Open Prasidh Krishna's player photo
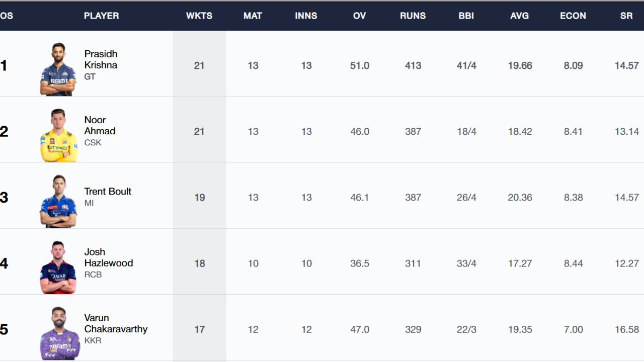 tap(58, 69)
